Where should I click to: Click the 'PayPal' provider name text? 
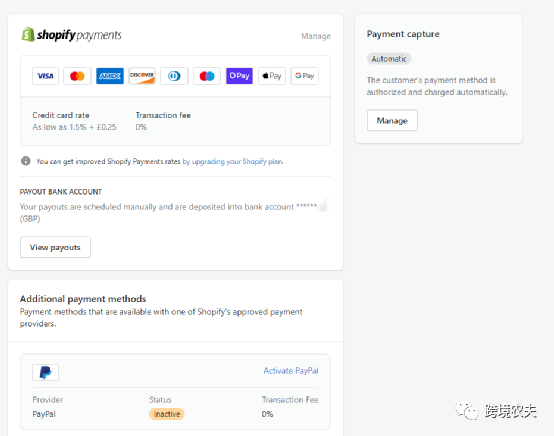click(44, 414)
